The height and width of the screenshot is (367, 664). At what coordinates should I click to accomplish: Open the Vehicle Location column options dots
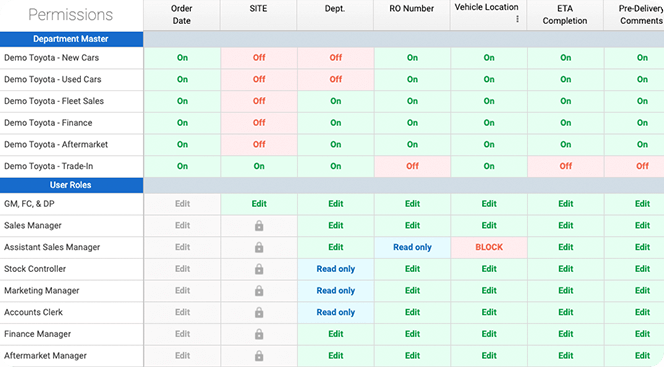pyautogui.click(x=517, y=19)
